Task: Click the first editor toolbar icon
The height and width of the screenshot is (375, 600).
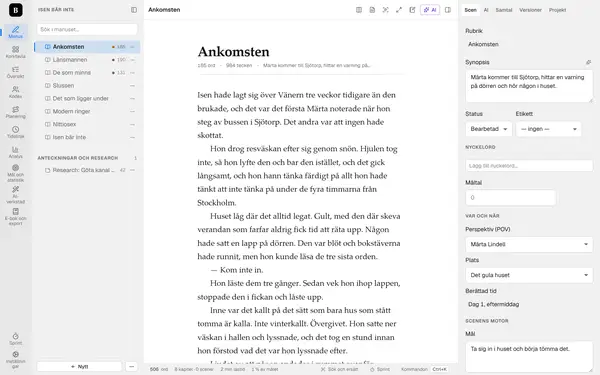Action: click(359, 10)
